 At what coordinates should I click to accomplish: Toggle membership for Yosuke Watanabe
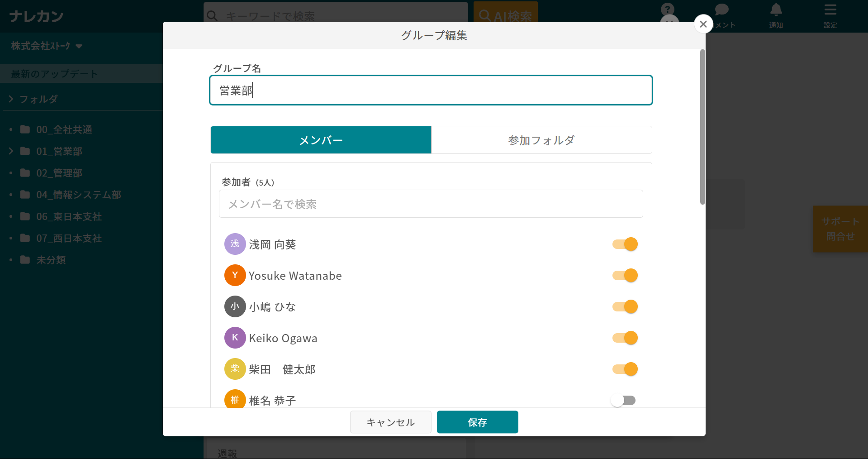[x=625, y=276]
